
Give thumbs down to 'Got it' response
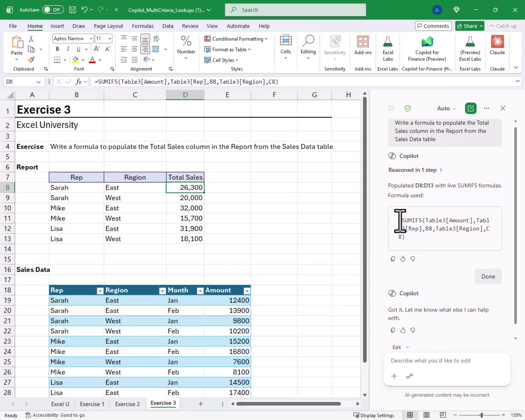413,330
